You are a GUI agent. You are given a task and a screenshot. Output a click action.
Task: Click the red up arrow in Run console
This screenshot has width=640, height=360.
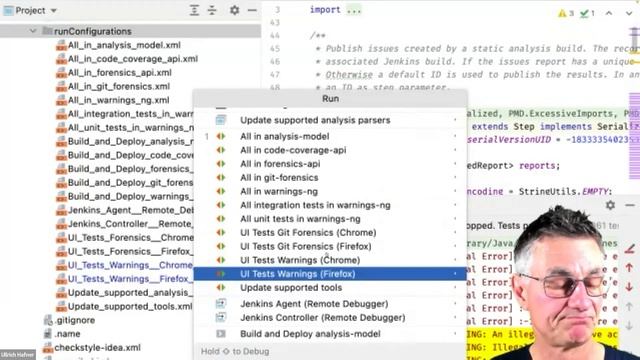(629, 268)
